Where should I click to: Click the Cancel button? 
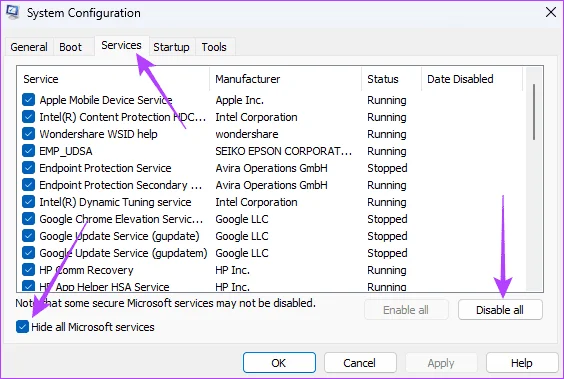click(x=360, y=363)
